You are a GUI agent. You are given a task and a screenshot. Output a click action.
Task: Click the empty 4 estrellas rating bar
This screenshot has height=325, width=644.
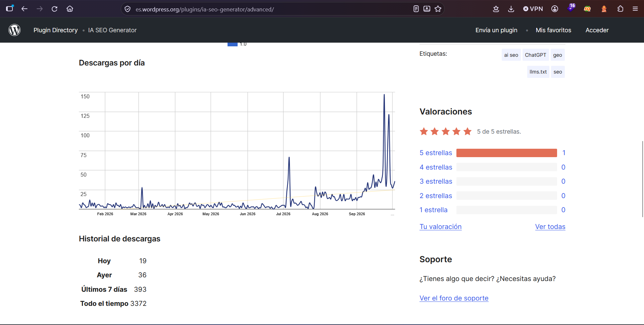506,167
